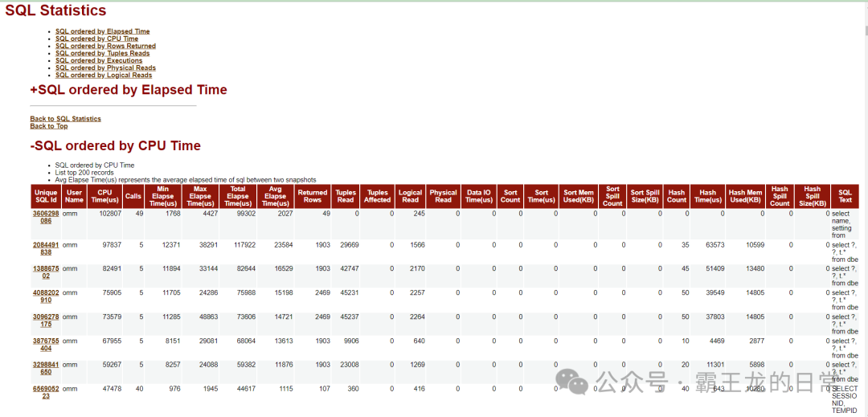
Task: Open the 'SQL ordered by Physical Reads' link
Action: pyautogui.click(x=106, y=67)
